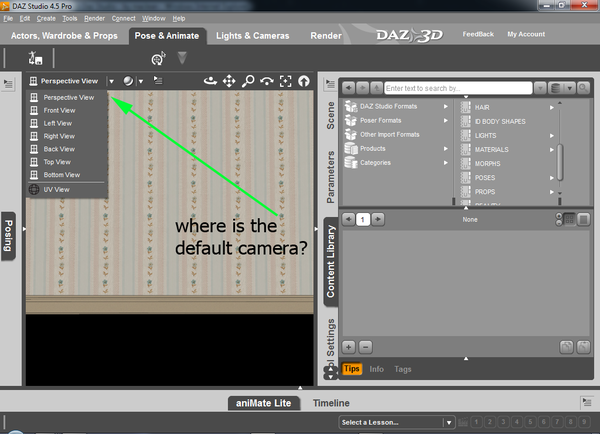Click the FeedBack link
The image size is (600, 434).
tap(478, 34)
